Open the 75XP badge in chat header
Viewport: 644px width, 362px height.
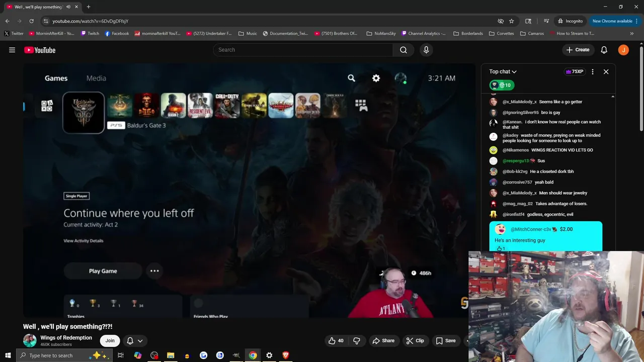pyautogui.click(x=574, y=71)
